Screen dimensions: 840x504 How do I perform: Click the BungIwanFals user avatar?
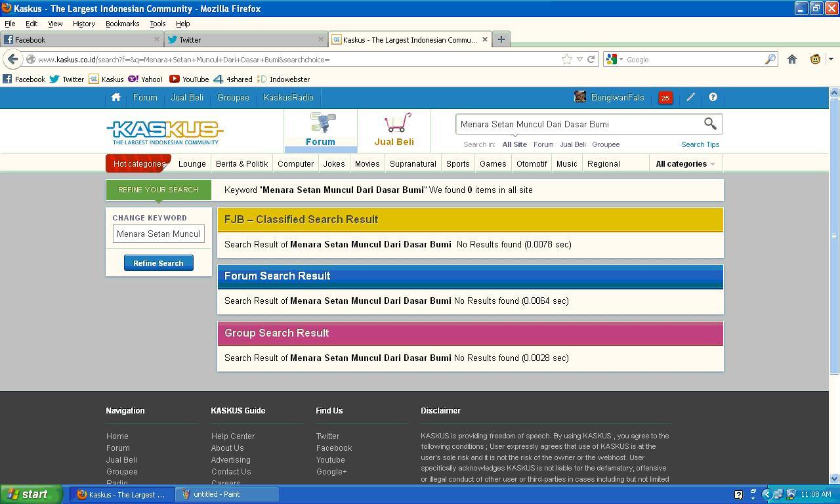pos(580,97)
